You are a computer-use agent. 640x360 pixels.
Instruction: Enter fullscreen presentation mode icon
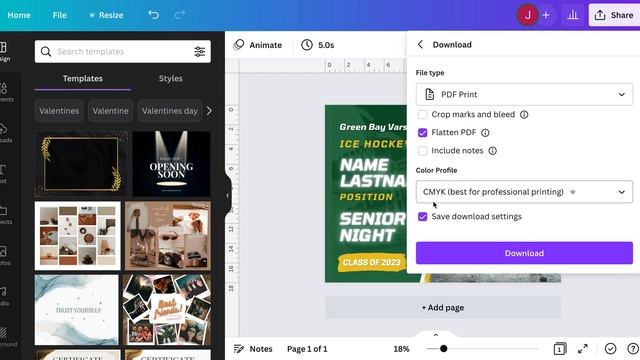click(583, 349)
